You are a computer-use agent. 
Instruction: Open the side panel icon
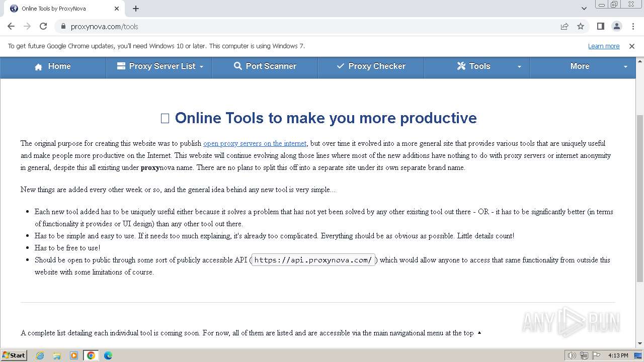tap(600, 26)
